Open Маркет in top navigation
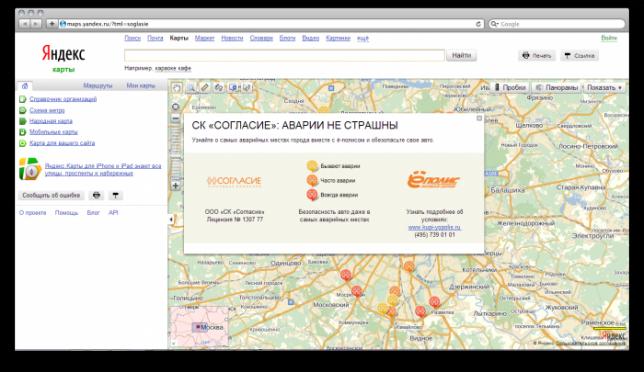 pos(204,38)
